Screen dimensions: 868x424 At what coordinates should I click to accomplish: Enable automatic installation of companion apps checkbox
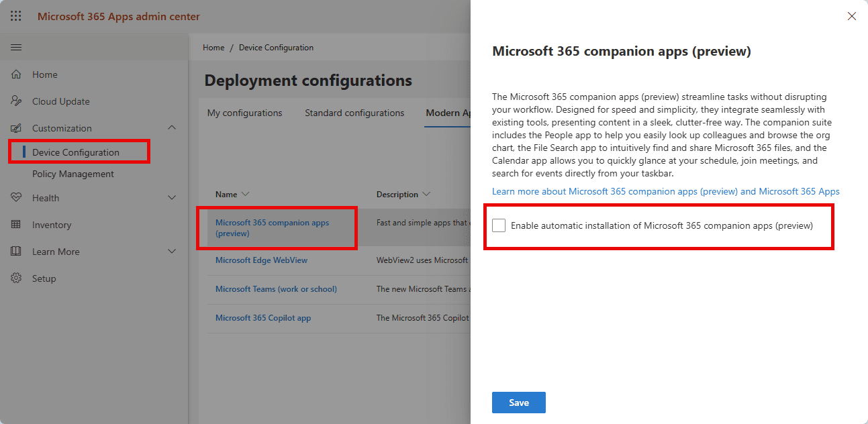499,226
